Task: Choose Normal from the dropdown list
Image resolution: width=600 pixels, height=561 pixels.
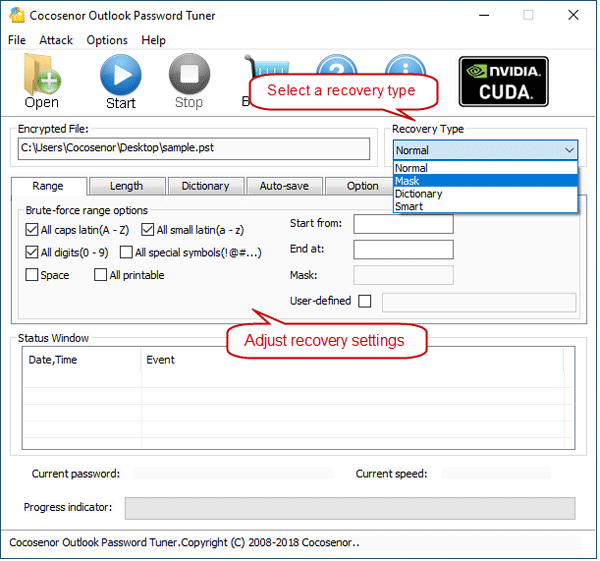Action: point(486,168)
